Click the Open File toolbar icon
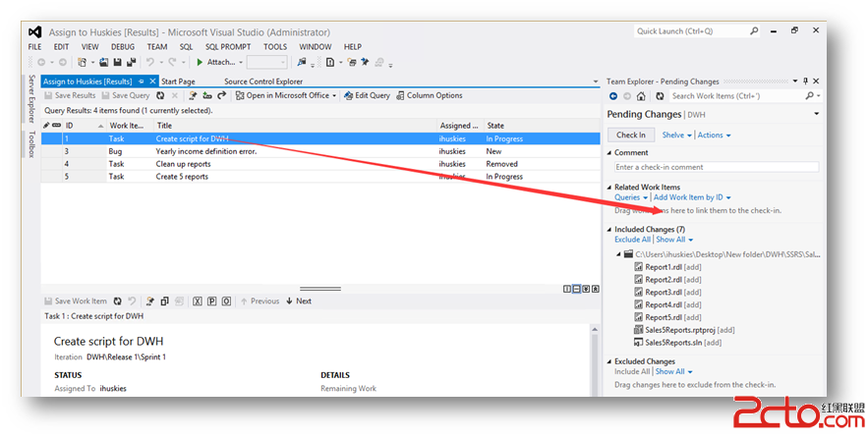This screenshot has height=438, width=868. click(x=103, y=63)
